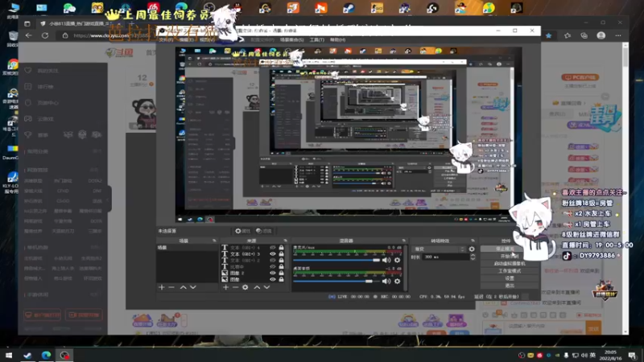
Task: Open 工具(T) menu in OBS
Action: point(316,39)
